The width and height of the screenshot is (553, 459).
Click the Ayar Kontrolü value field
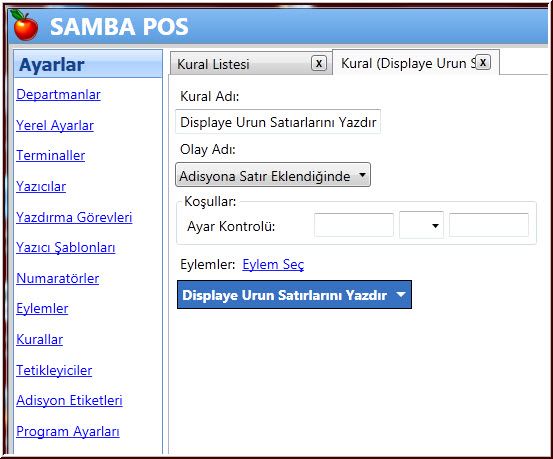point(489,225)
